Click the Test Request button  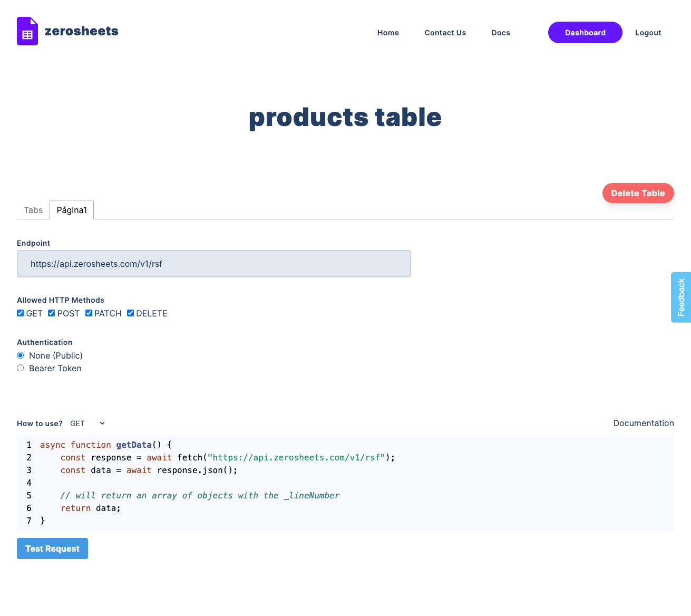(52, 548)
